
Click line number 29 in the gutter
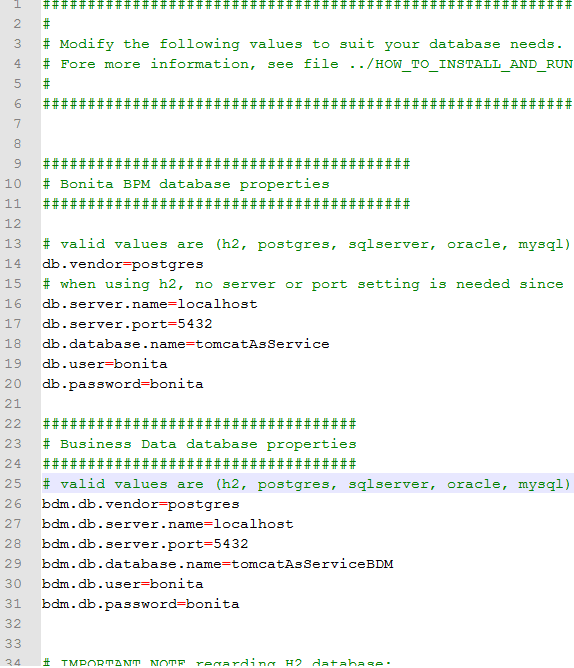coord(13,563)
